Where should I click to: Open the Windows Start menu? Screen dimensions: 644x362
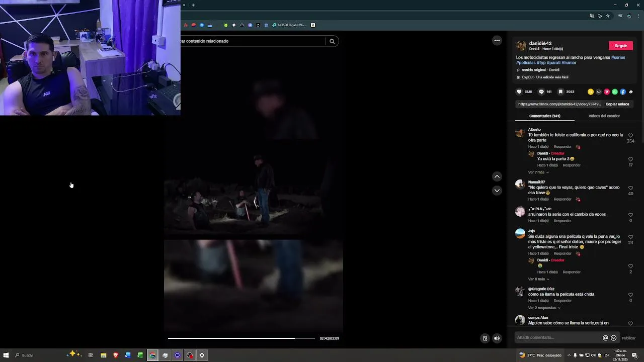click(6, 355)
